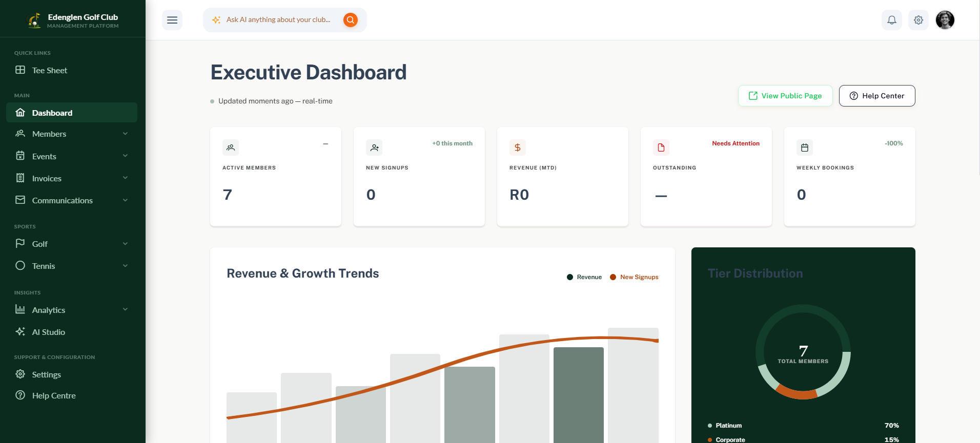Open the Tee Sheet quick link
Image resolution: width=980 pixels, height=443 pixels.
pyautogui.click(x=72, y=70)
